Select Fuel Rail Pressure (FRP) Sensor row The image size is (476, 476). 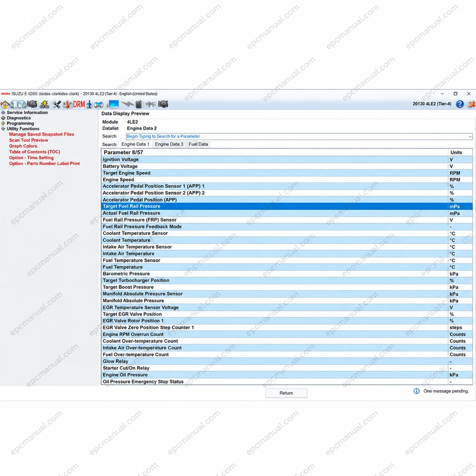[287, 220]
